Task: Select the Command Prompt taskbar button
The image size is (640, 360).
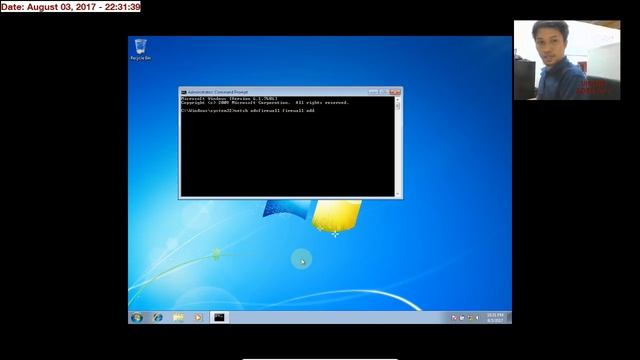Action: (219, 317)
